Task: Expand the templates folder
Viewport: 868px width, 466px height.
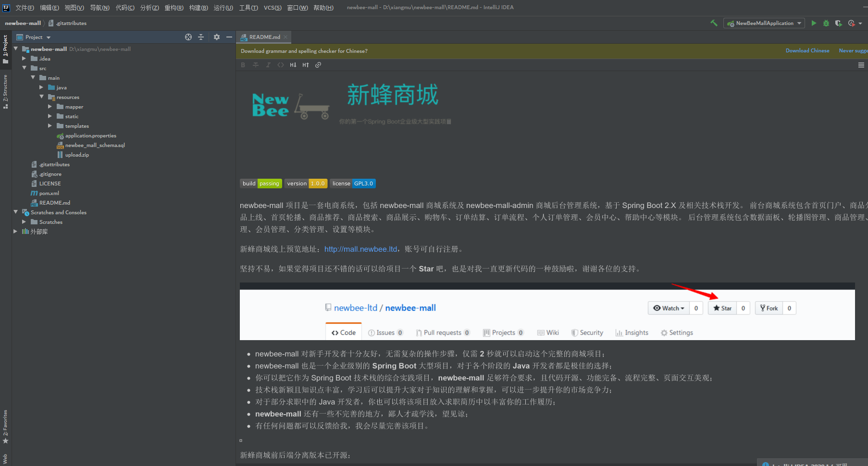Action: (x=50, y=126)
